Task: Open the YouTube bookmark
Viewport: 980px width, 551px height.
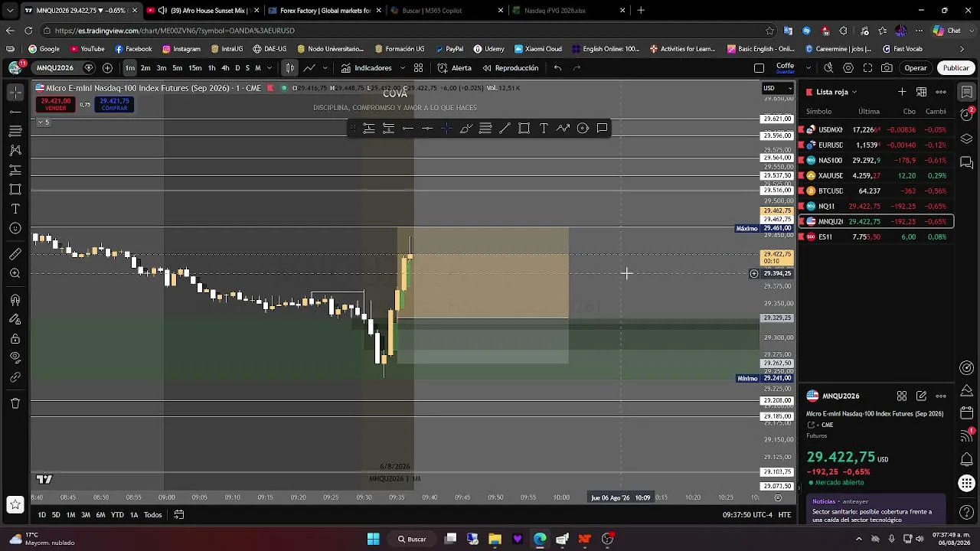Action: pyautogui.click(x=87, y=49)
